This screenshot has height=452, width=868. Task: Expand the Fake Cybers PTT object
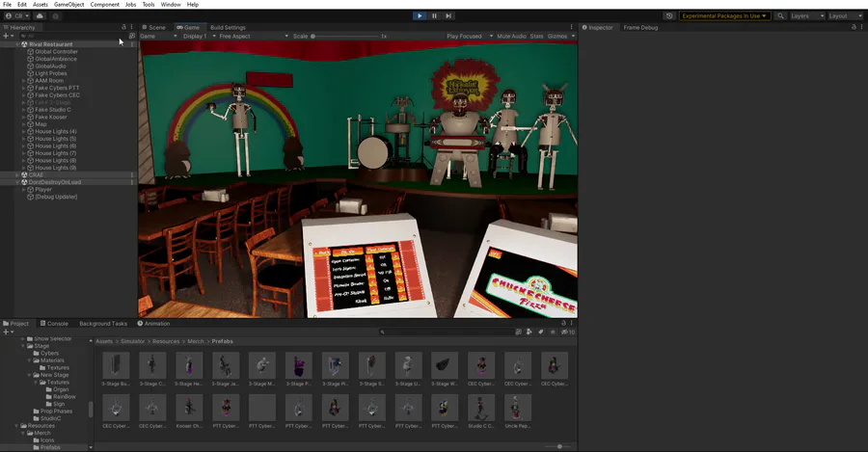click(24, 88)
